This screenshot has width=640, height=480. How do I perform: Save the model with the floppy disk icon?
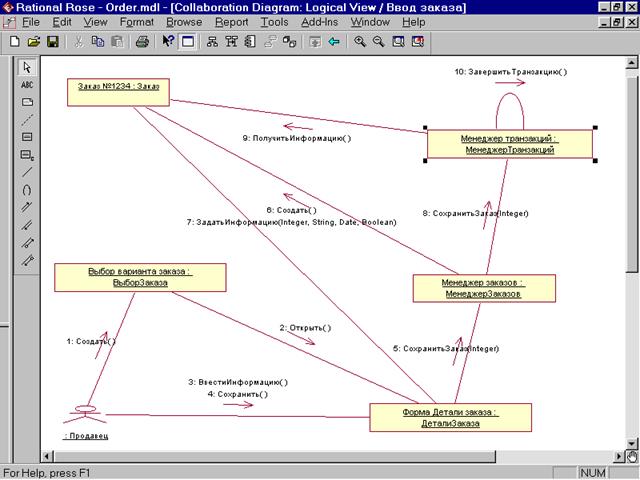point(53,42)
